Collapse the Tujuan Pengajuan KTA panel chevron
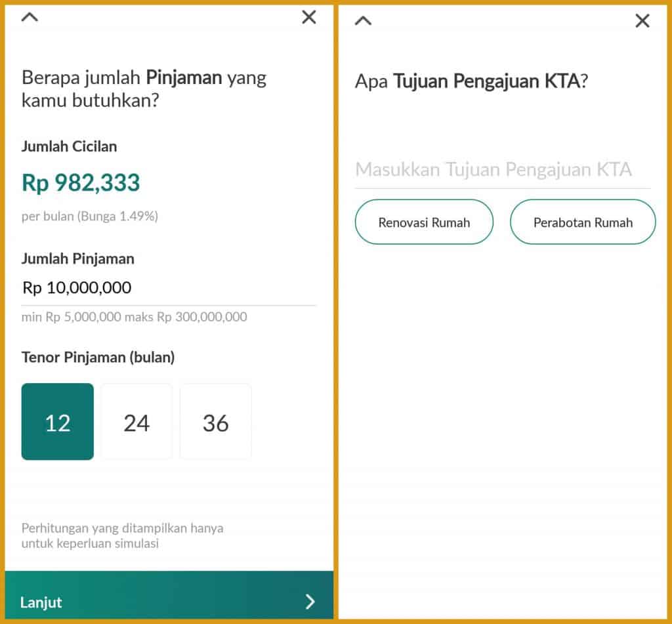This screenshot has width=672, height=624. (363, 20)
